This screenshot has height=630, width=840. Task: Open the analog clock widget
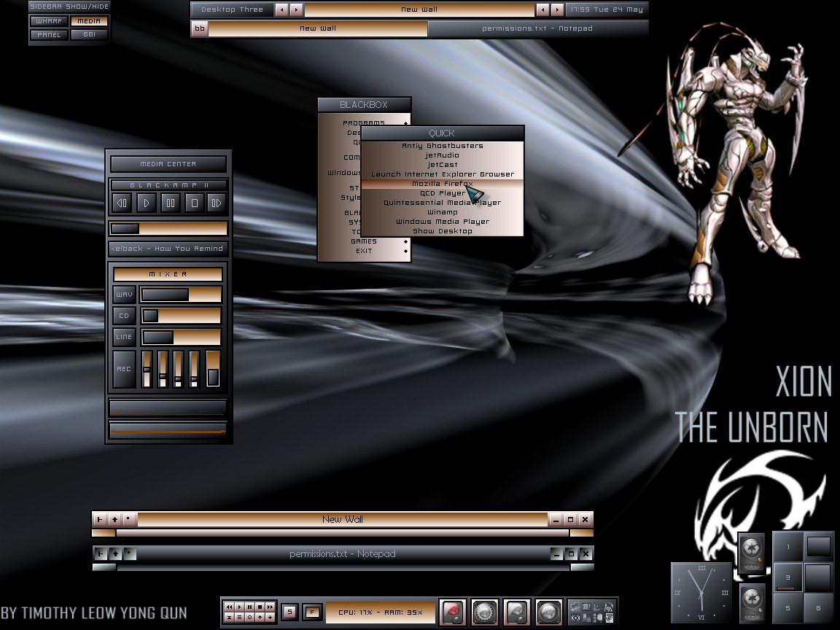click(x=701, y=593)
